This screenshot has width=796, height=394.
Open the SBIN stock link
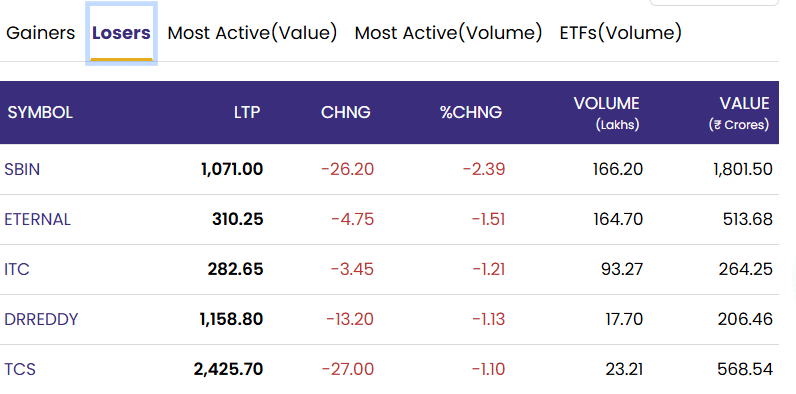pos(22,169)
